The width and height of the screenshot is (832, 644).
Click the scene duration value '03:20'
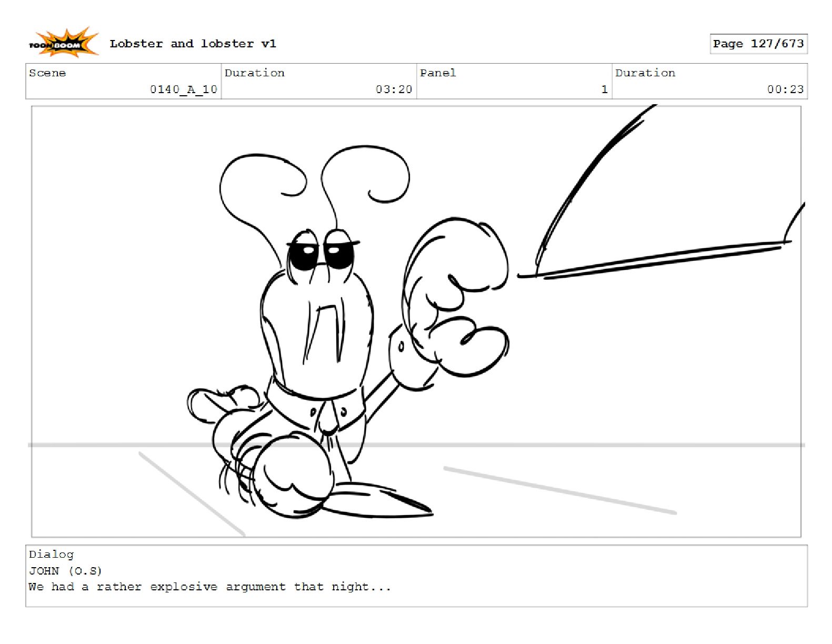pos(394,89)
